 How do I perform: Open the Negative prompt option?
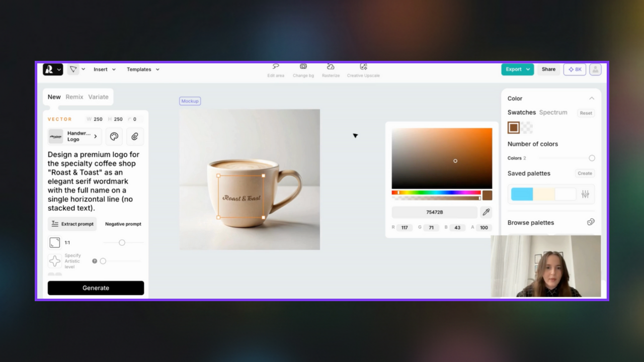(x=123, y=224)
